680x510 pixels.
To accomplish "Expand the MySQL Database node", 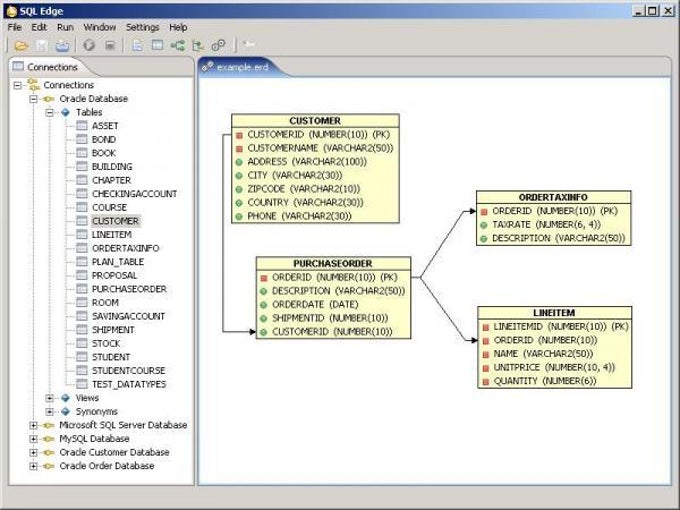I will pos(33,439).
